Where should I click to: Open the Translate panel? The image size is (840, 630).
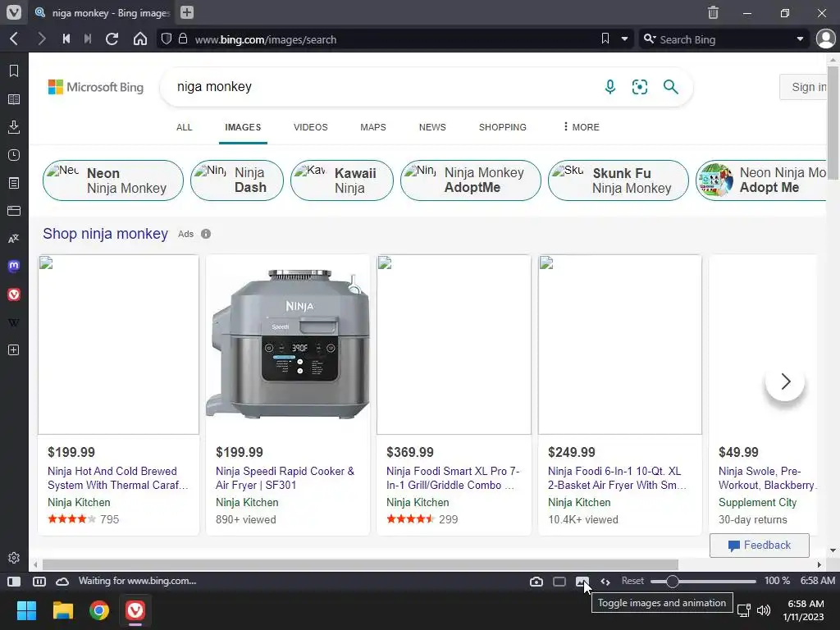pyautogui.click(x=14, y=239)
